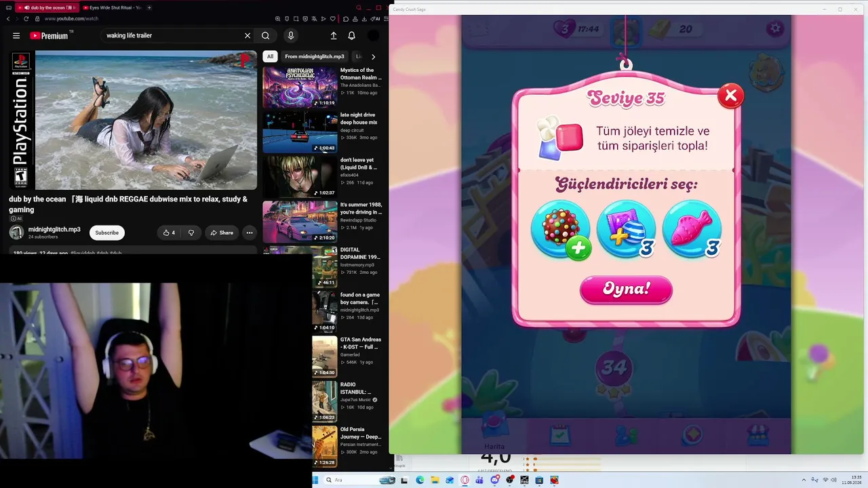Screen dimensions: 868x488
Task: Subscribe to midnightglitch.mp3
Action: click(x=106, y=232)
